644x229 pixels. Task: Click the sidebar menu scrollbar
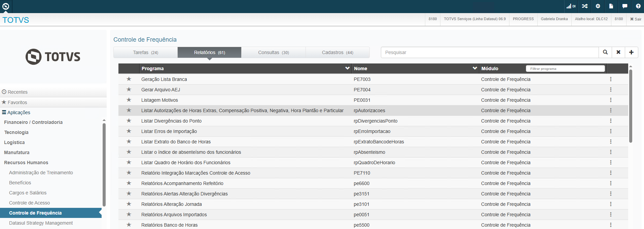coord(104,165)
